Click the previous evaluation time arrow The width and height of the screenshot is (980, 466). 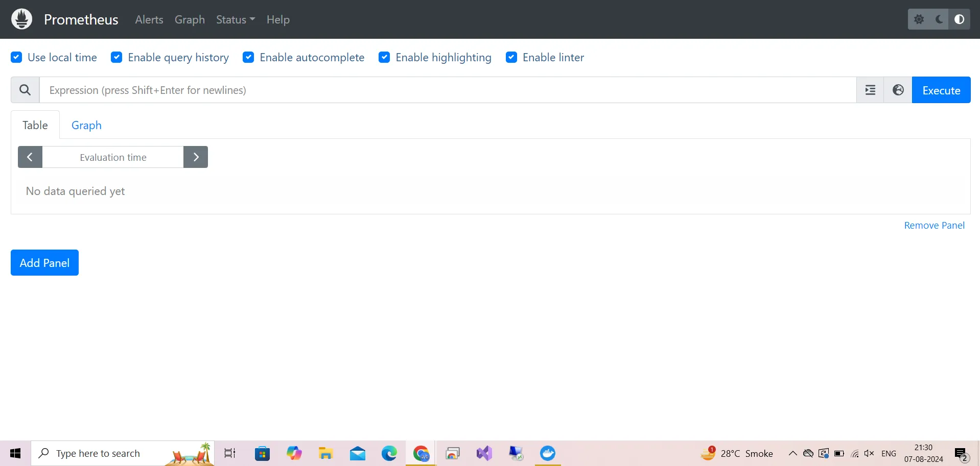[x=30, y=157]
